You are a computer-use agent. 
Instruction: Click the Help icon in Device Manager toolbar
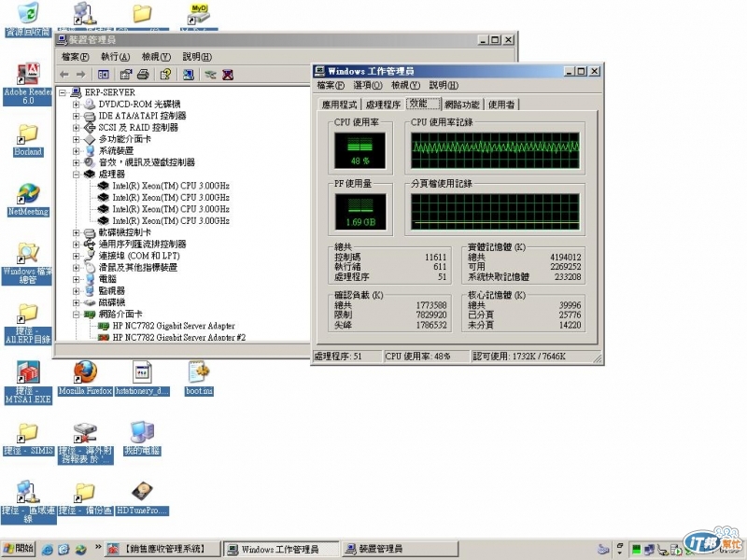tap(165, 75)
